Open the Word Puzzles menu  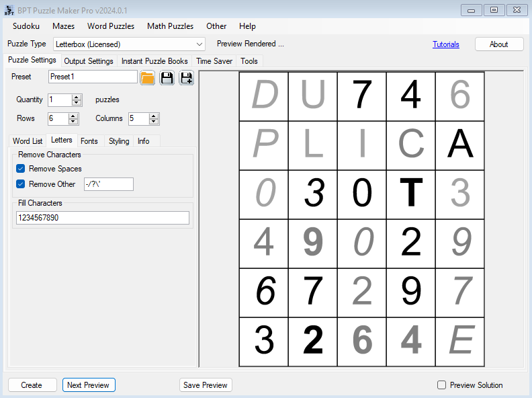point(111,26)
